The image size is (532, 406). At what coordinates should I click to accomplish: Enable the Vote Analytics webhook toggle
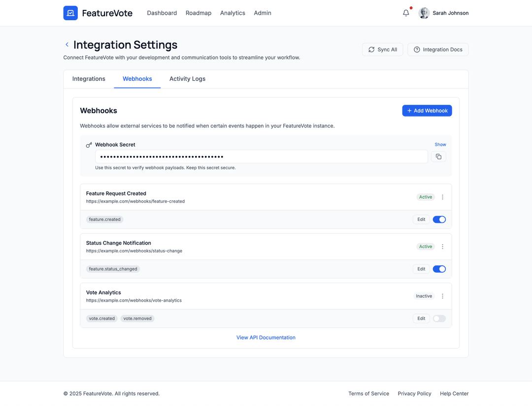[439, 318]
